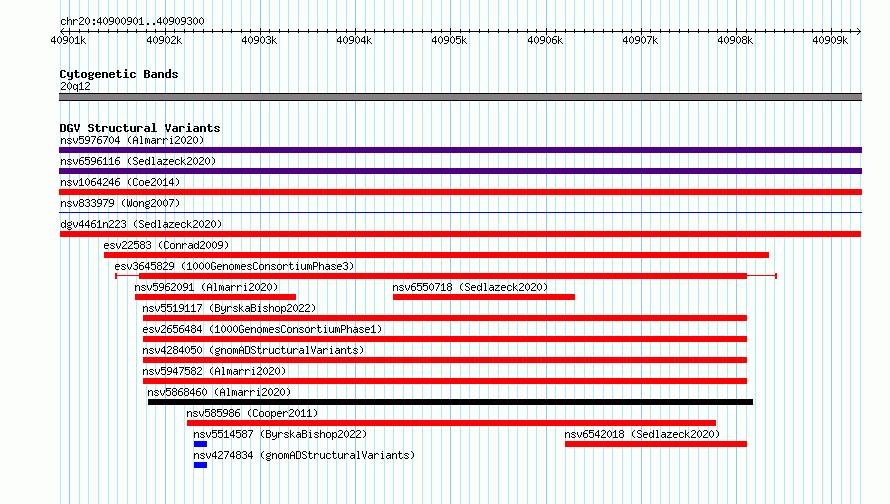Select the red bar under esv22583
Viewport: 890px width, 504px height.
(x=436, y=255)
